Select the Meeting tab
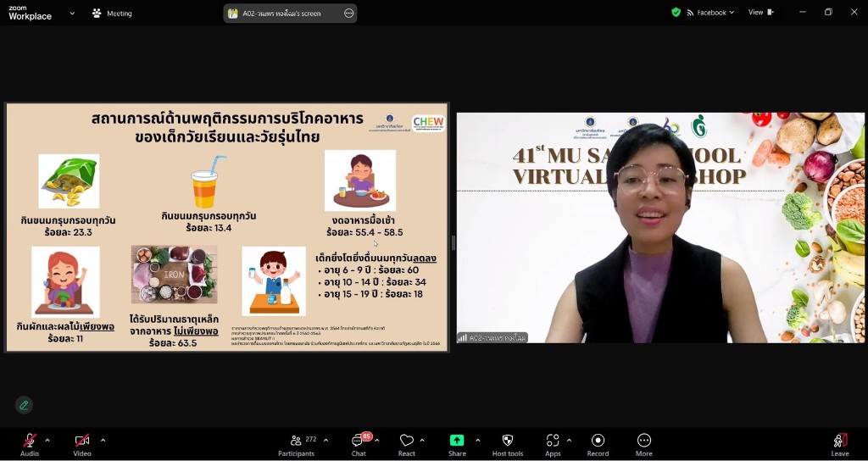 [113, 14]
